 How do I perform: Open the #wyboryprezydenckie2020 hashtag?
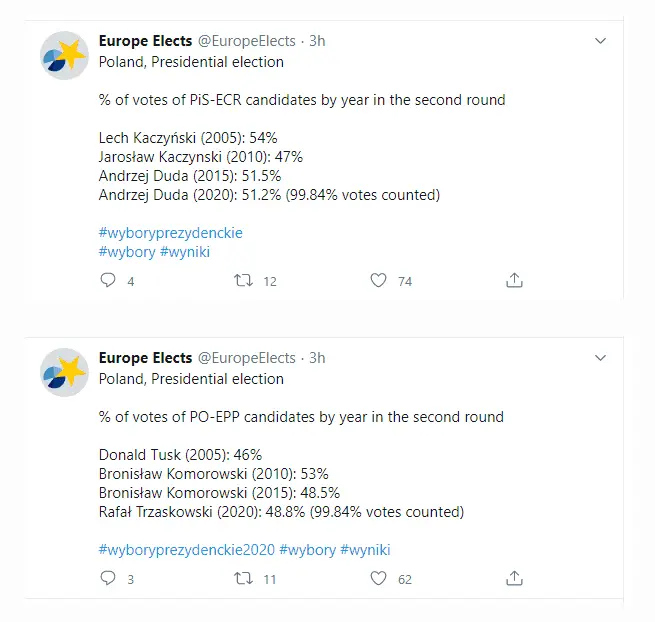click(187, 550)
